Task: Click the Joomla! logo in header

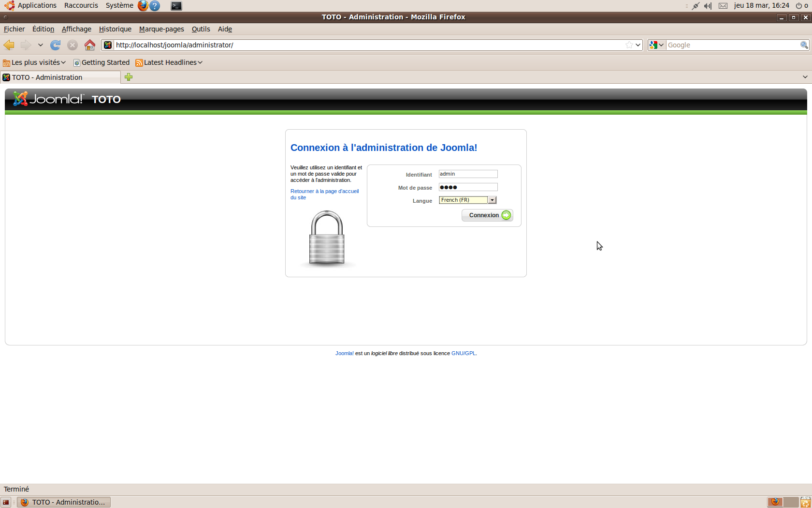Action: click(48, 99)
